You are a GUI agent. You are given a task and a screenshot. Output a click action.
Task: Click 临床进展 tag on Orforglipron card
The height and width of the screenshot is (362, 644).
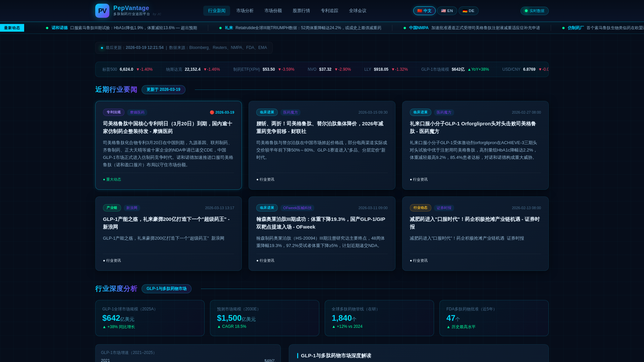[x=421, y=112]
